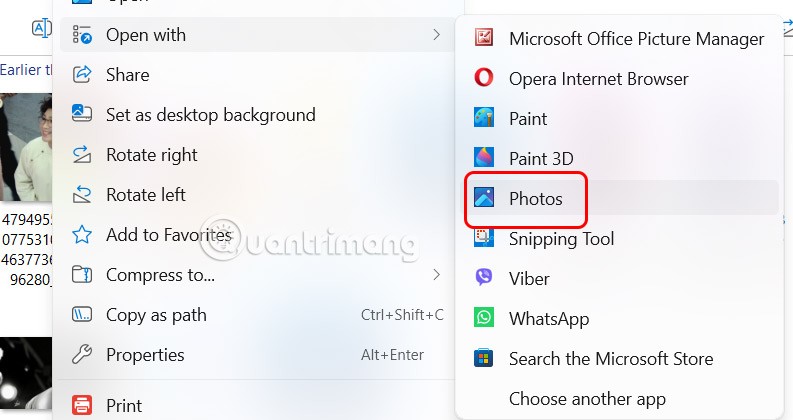Choose Rotate right from the context menu

(151, 155)
